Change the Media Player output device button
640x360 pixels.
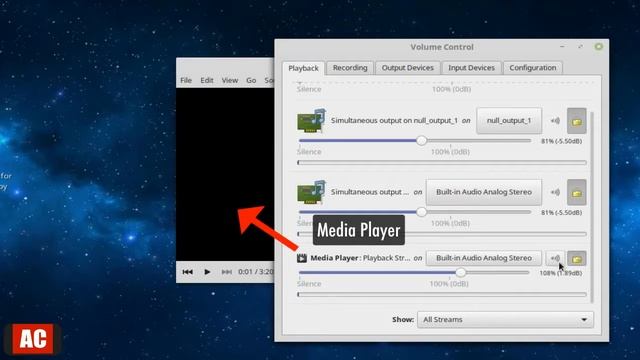point(484,258)
